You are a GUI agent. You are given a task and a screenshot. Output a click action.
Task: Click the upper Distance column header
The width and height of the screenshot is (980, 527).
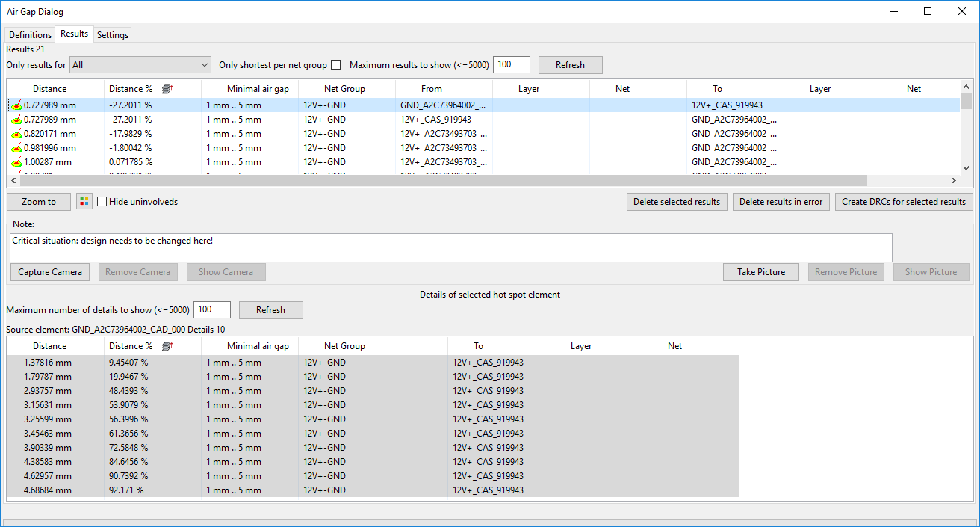pyautogui.click(x=50, y=89)
